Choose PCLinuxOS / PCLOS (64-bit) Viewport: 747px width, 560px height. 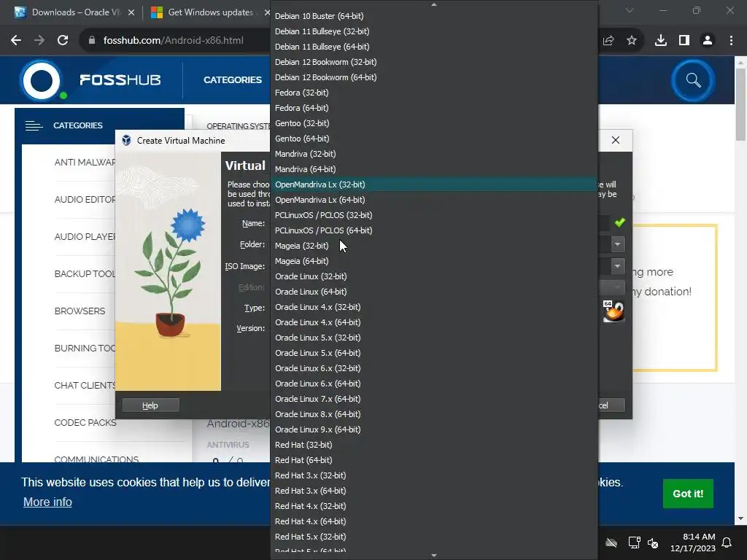(434, 230)
